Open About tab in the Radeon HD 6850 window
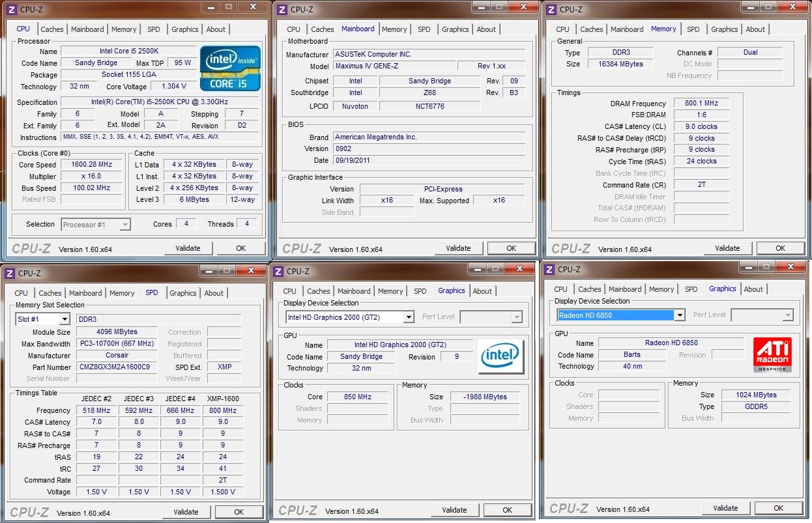The width and height of the screenshot is (812, 523). [x=753, y=289]
